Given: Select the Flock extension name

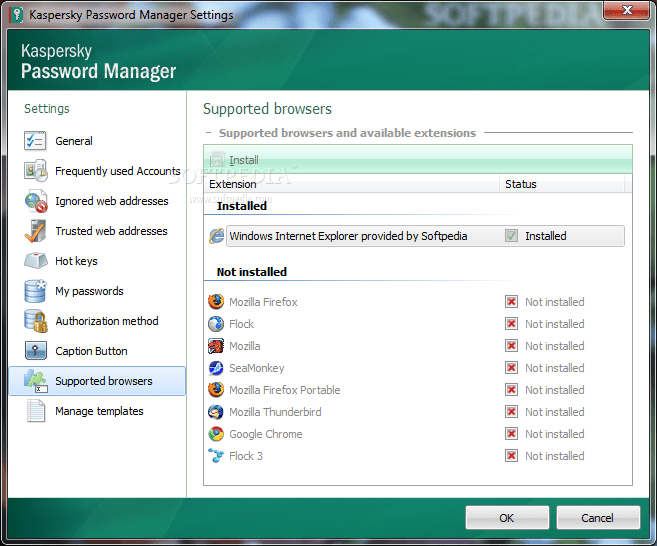Looking at the screenshot, I should click(x=241, y=324).
